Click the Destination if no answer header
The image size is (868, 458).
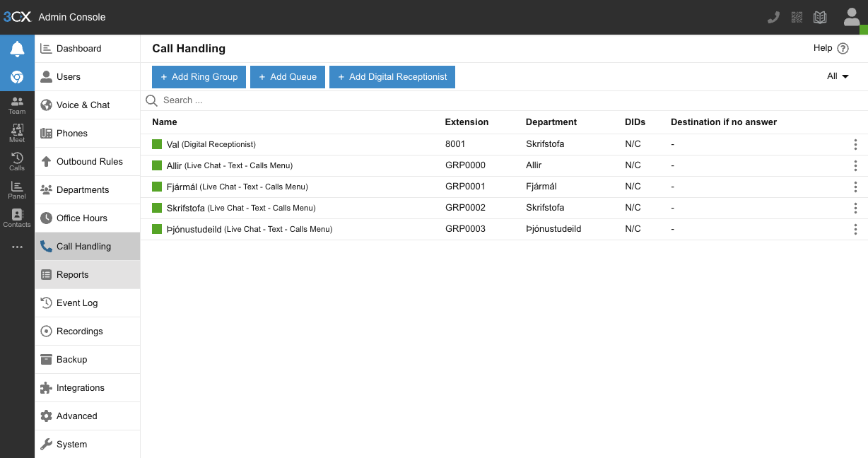point(724,122)
